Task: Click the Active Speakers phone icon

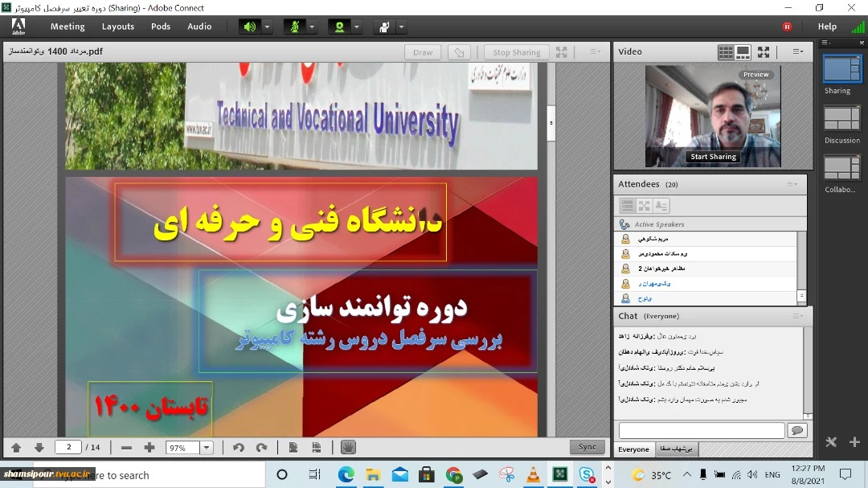Action: 624,224
